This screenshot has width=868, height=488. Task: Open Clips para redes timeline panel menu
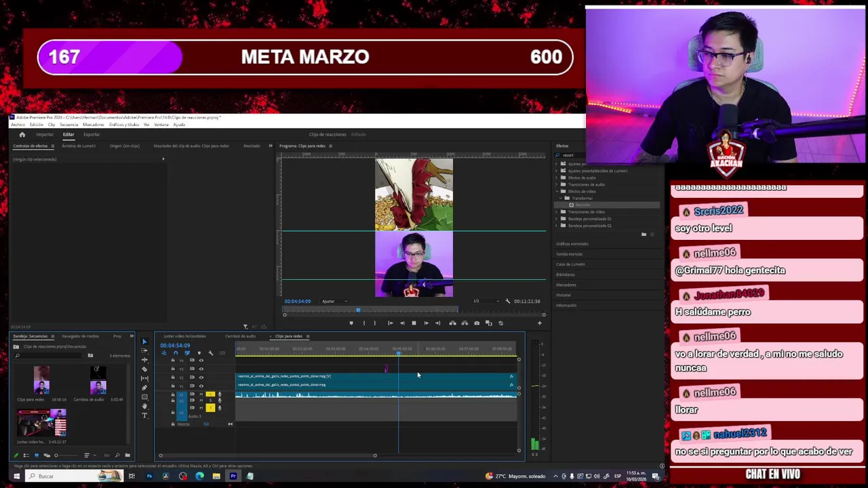307,336
